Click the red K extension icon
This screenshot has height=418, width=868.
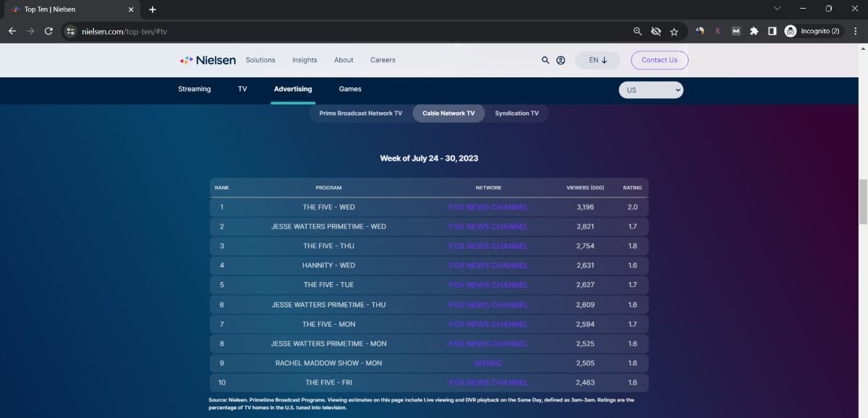[718, 31]
